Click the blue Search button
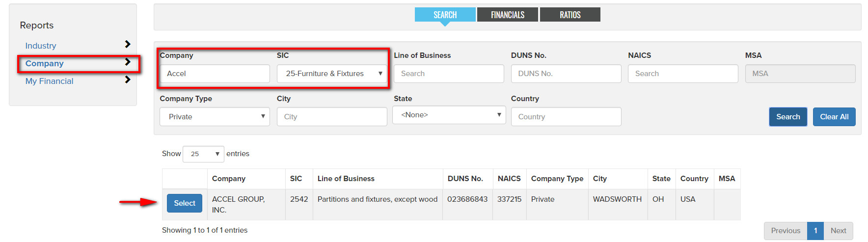868x242 pixels. (x=788, y=117)
